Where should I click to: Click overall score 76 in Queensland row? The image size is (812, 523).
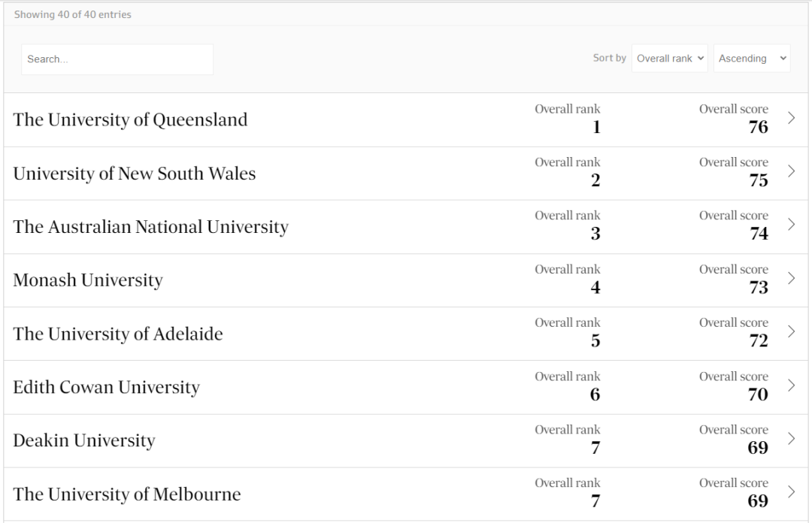758,127
